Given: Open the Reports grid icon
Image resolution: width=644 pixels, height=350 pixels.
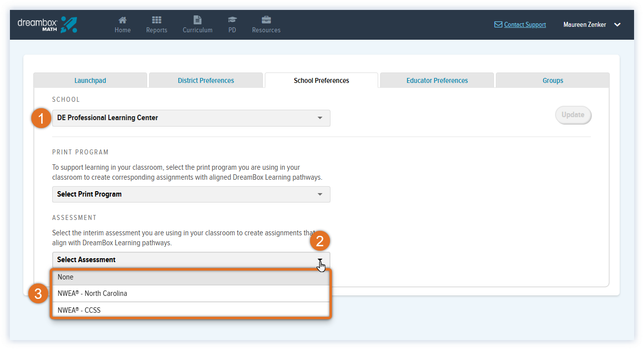Looking at the screenshot, I should (x=157, y=20).
